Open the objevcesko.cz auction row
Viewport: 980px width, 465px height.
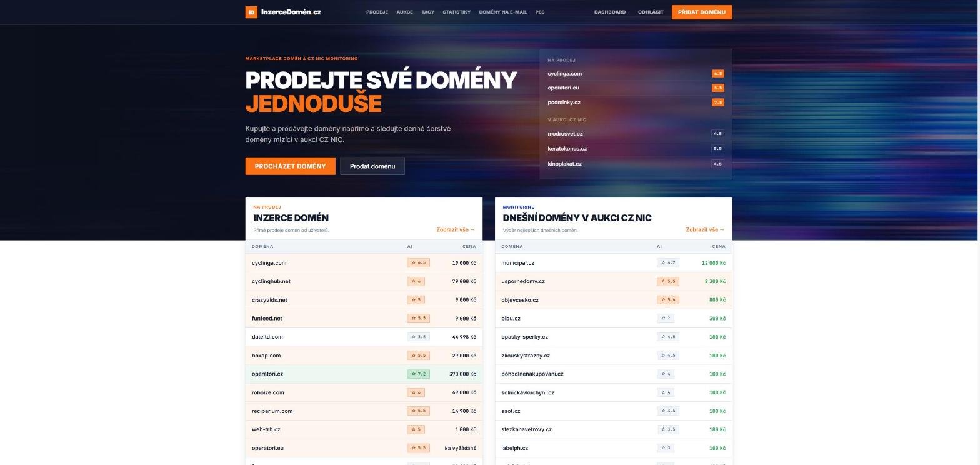pos(613,300)
